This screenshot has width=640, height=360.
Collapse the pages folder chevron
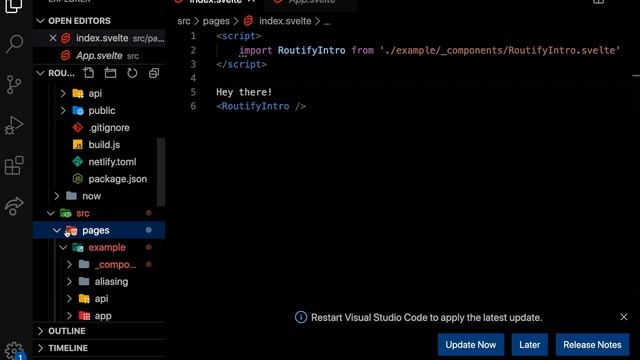click(x=57, y=230)
